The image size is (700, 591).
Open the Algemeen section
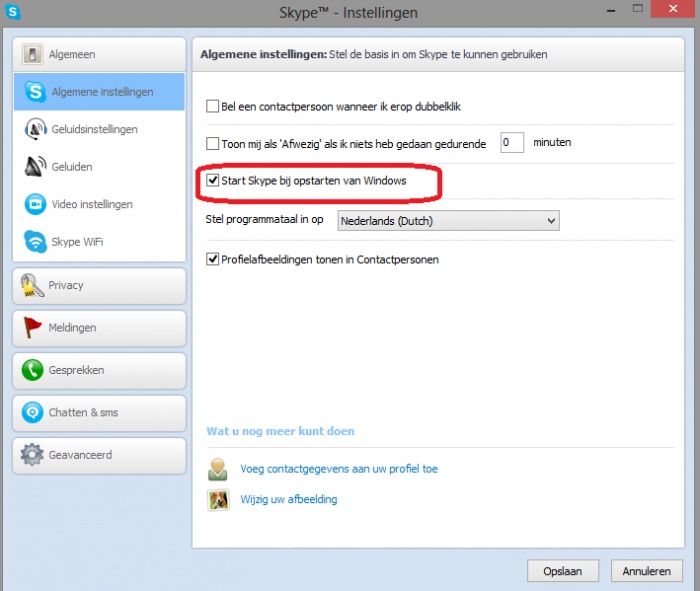point(99,54)
